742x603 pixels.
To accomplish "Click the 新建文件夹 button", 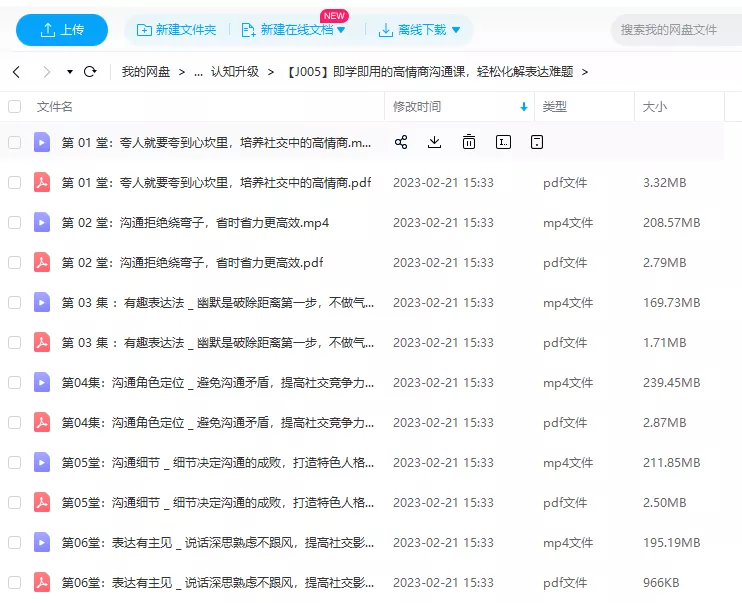I will (177, 30).
